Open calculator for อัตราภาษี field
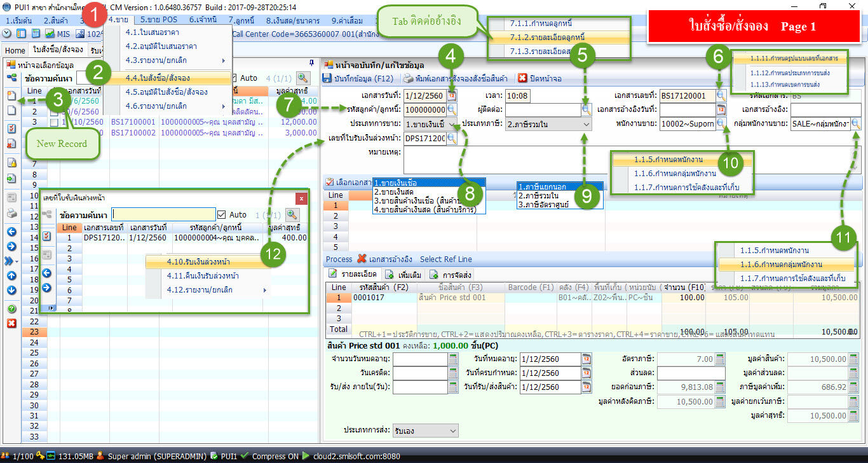 coord(721,359)
